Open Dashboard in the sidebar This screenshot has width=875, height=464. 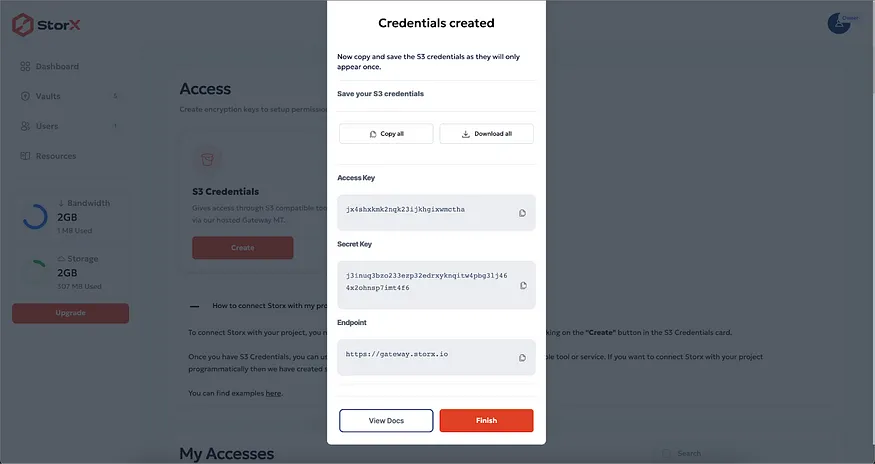(x=57, y=67)
